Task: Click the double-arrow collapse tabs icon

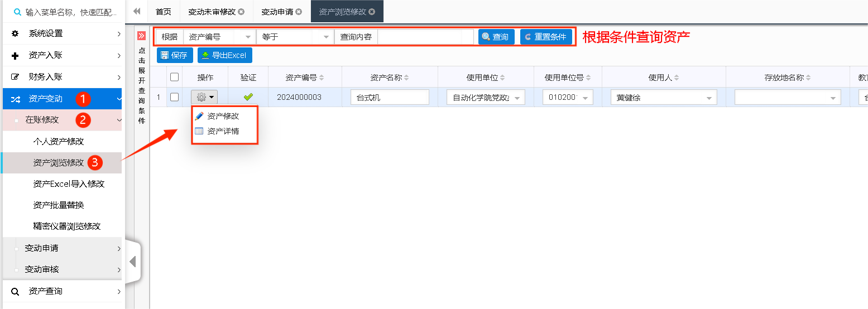Action: click(x=137, y=12)
